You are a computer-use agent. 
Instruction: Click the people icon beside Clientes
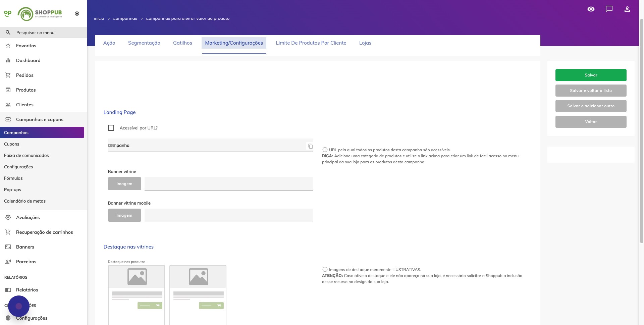8,105
